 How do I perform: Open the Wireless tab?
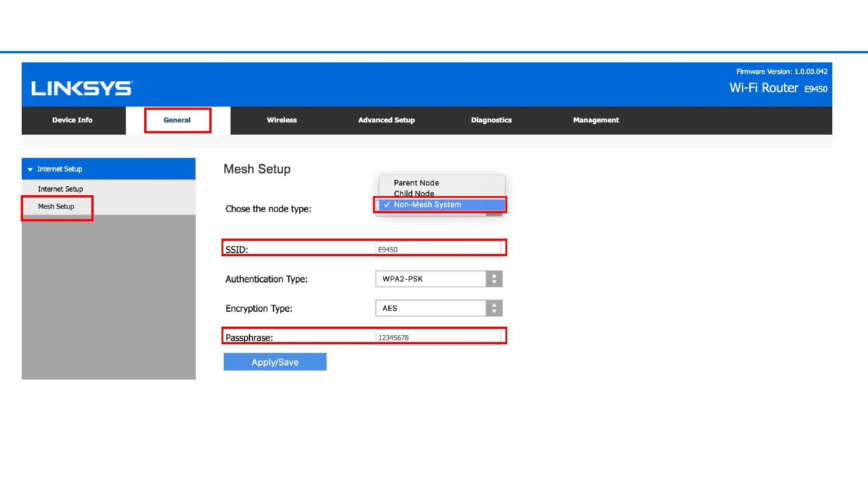point(282,120)
